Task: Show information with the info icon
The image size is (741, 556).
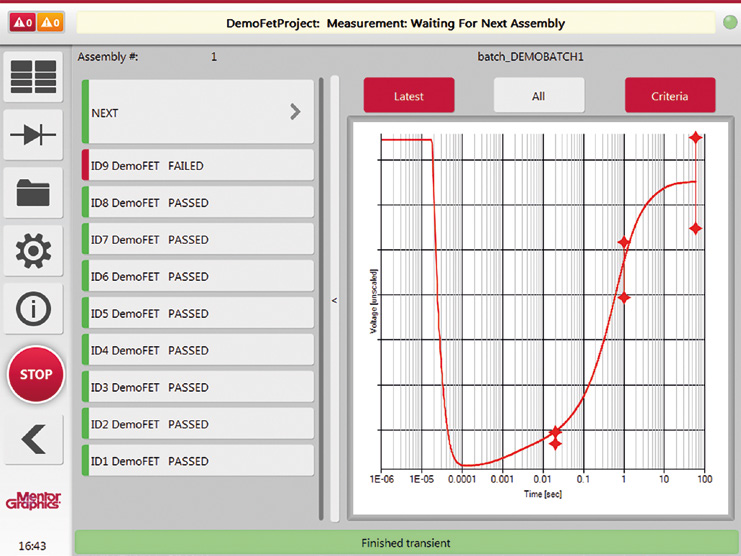Action: pos(33,309)
